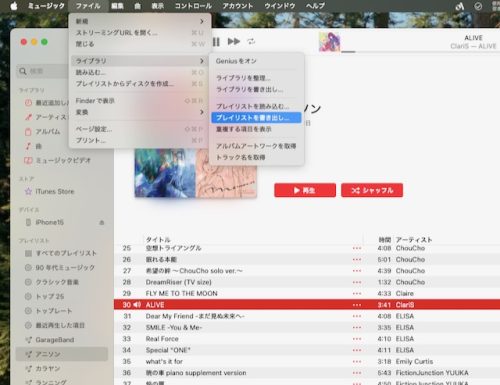Open the ライブラリ submenu entry

tap(139, 61)
